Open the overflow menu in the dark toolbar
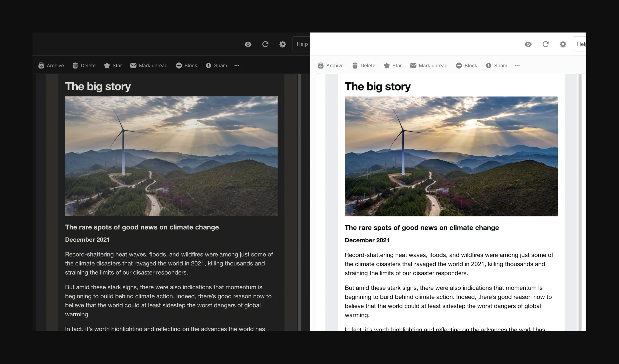The image size is (619, 364). 237,65
